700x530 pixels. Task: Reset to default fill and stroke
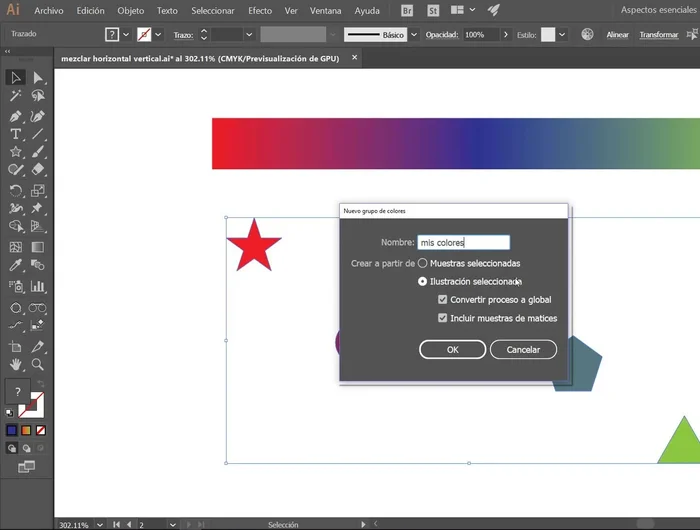pos(9,413)
